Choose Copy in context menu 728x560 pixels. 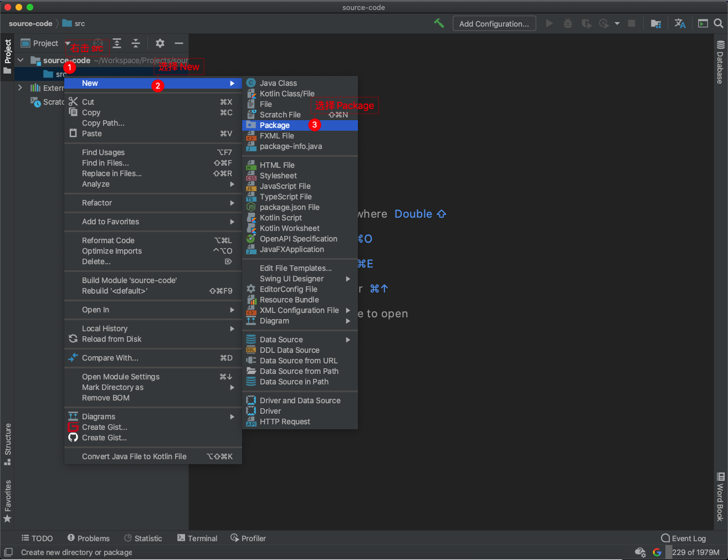[153, 112]
